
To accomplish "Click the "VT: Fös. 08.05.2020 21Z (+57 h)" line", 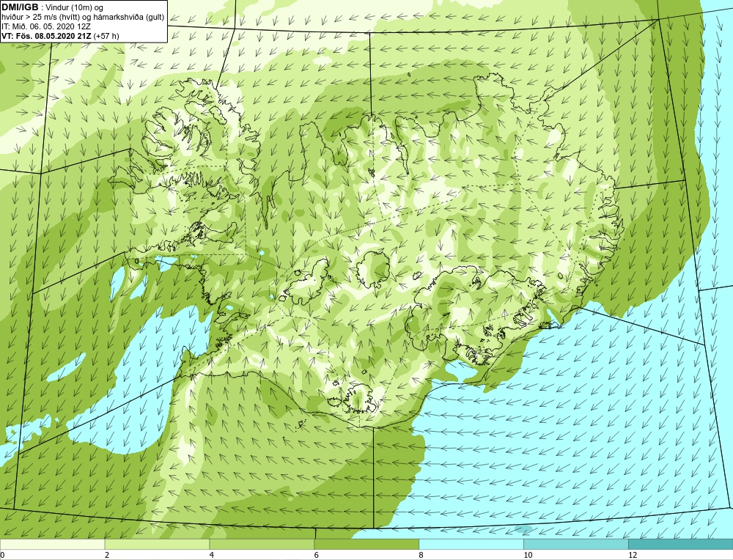I will point(60,36).
